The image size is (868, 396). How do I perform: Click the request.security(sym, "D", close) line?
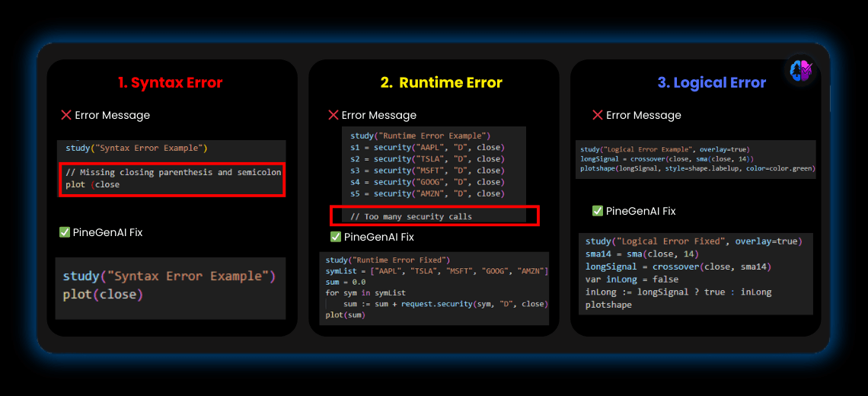pos(445,304)
